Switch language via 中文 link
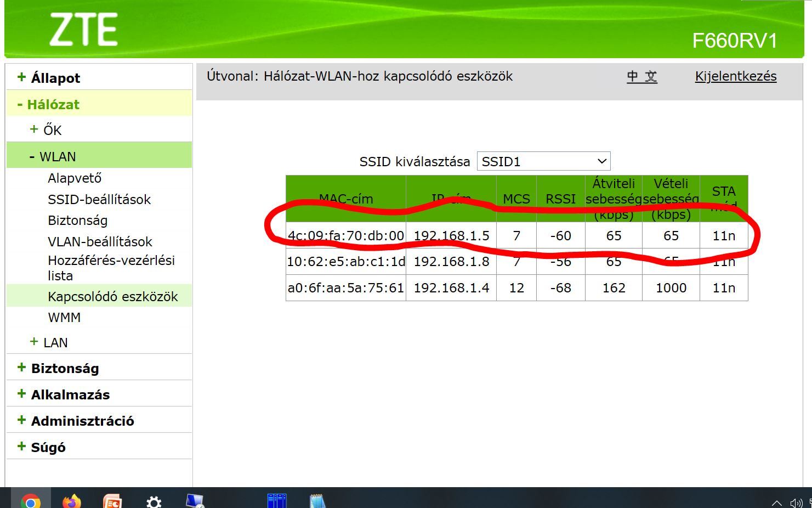This screenshot has height=508, width=812. [642, 76]
